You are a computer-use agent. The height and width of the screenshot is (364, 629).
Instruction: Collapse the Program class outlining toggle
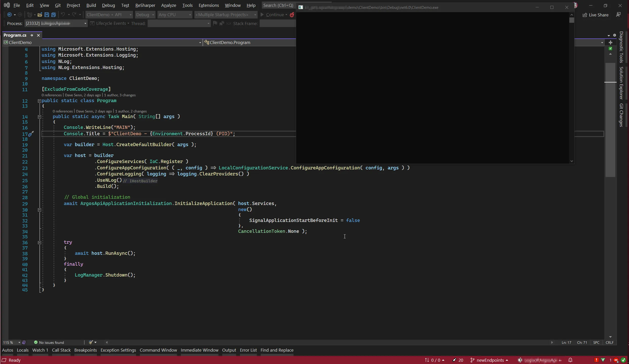39,101
